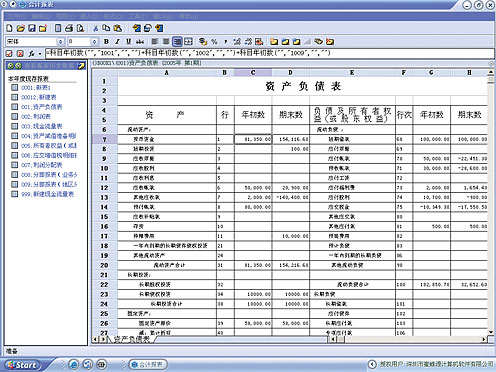The width and height of the screenshot is (496, 372).
Task: Click the Start button on taskbar
Action: click(x=22, y=365)
